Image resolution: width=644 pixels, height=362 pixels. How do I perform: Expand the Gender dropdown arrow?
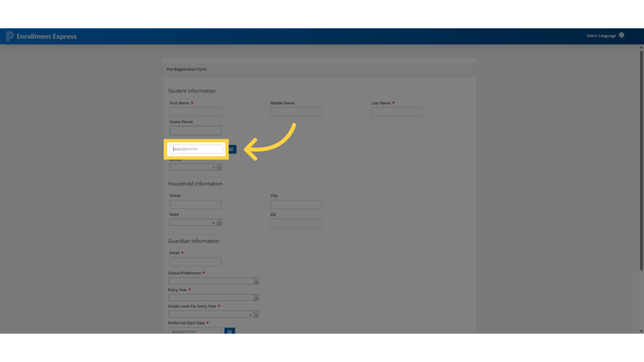(219, 167)
